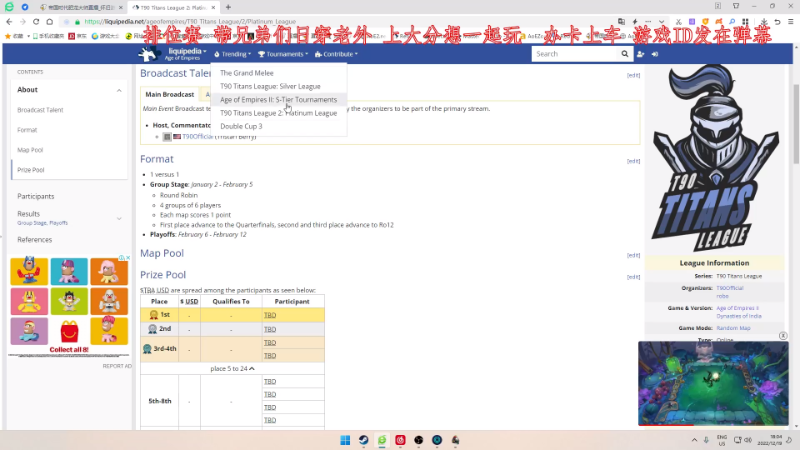Focus the Liquipedia Search field
Screen dimensions: 800x450
pos(574,54)
